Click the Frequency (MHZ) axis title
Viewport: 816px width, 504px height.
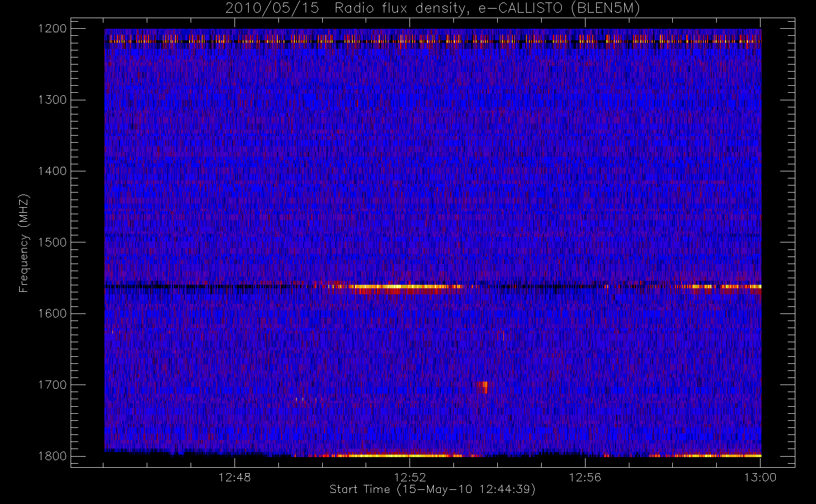pos(24,243)
